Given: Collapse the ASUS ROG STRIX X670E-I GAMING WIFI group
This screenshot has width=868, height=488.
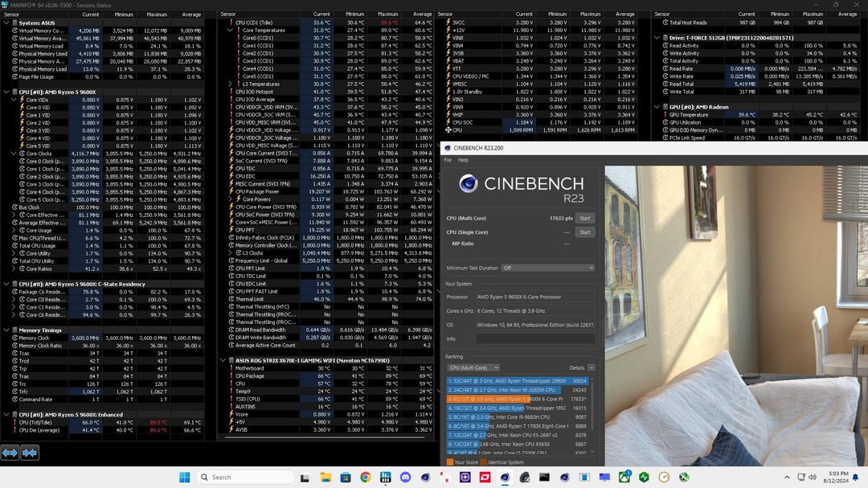Looking at the screenshot, I should click(x=223, y=361).
